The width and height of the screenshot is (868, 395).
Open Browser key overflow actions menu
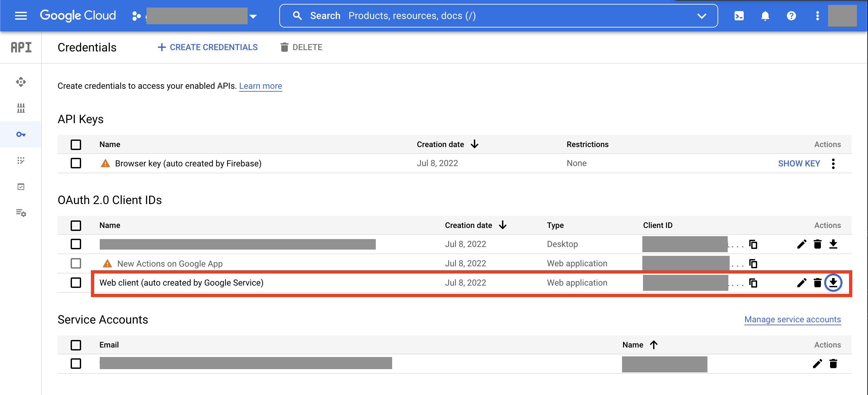pyautogui.click(x=833, y=163)
